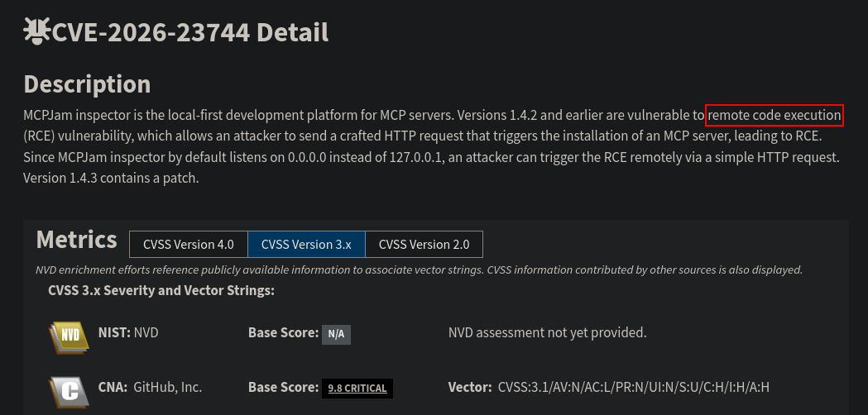868x415 pixels.
Task: Click the 'Vector:' label
Action: 469,388
